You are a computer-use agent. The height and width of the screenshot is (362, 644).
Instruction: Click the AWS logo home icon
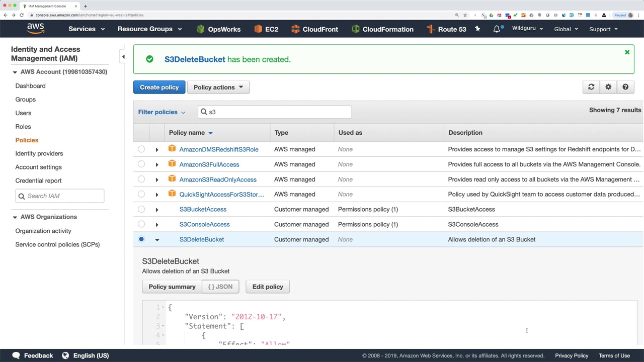(x=36, y=29)
